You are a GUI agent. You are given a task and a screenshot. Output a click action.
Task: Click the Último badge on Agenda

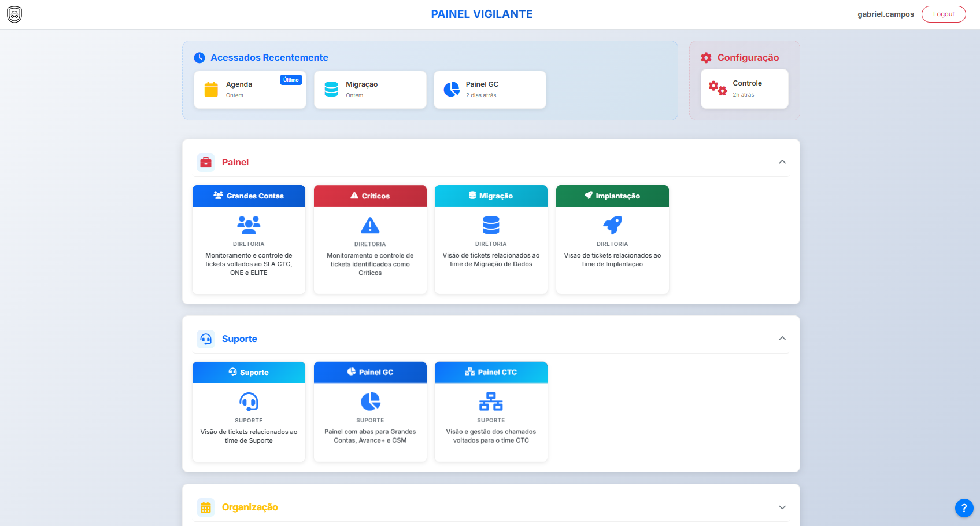click(x=291, y=80)
